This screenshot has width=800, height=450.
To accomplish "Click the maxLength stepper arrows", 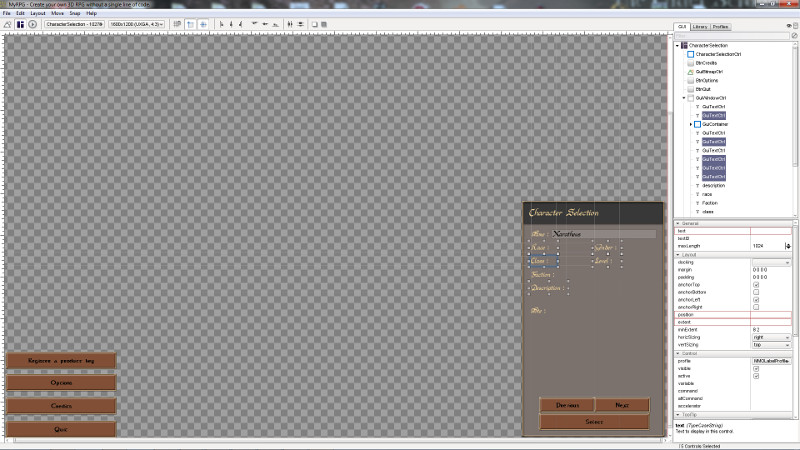I will pyautogui.click(x=788, y=246).
